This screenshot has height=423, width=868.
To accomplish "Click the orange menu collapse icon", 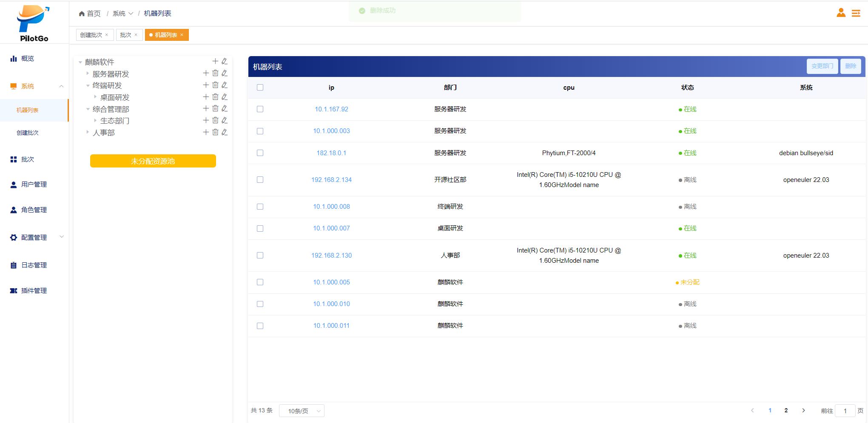I will pyautogui.click(x=856, y=14).
